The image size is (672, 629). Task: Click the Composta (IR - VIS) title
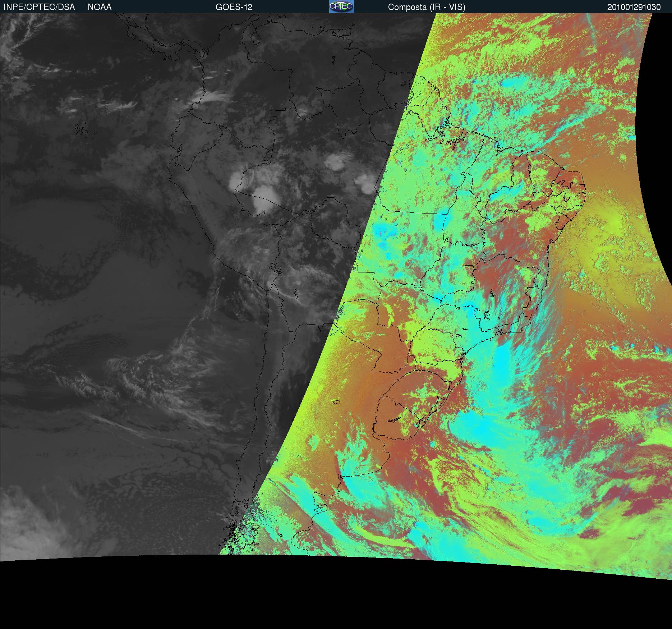427,7
